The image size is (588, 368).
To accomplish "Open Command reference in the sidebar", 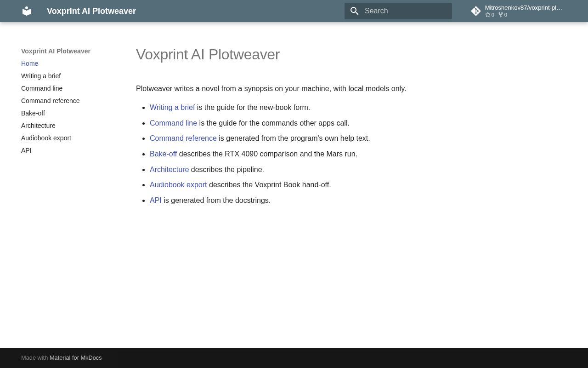I will tap(51, 101).
